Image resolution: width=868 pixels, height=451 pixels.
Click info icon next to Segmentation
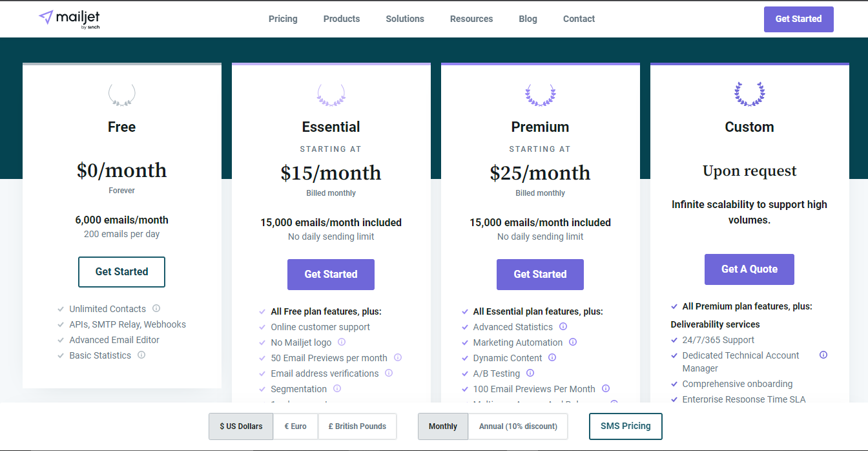coord(337,388)
